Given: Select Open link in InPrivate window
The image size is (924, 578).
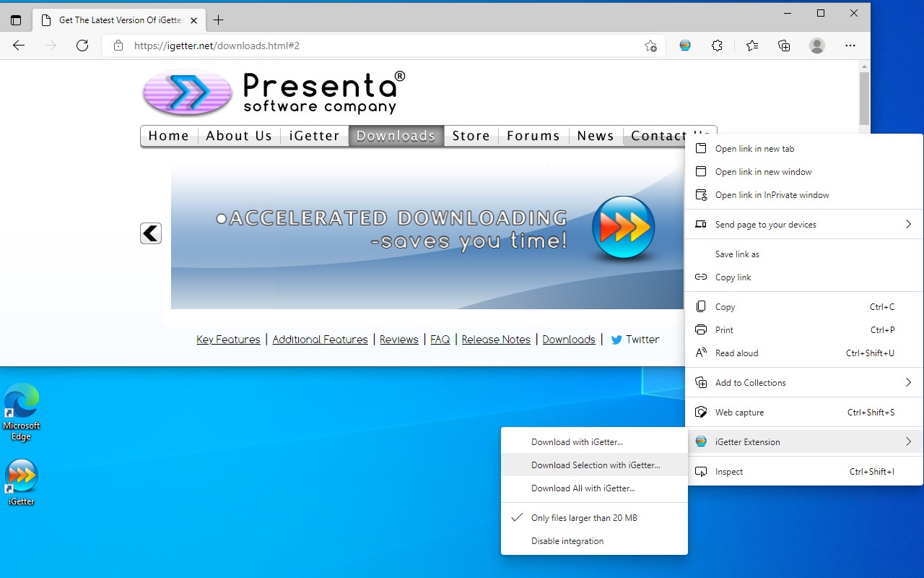Looking at the screenshot, I should pyautogui.click(x=803, y=194).
